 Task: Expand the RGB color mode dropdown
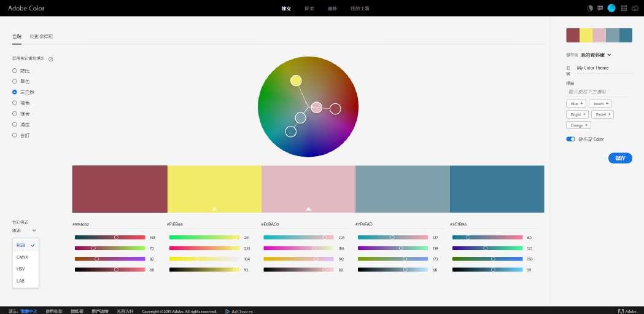pos(24,231)
